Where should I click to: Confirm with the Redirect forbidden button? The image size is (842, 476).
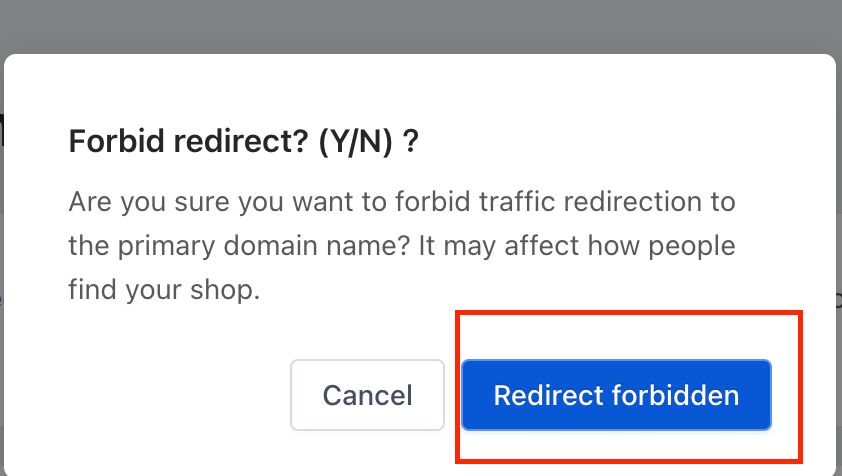(x=616, y=395)
